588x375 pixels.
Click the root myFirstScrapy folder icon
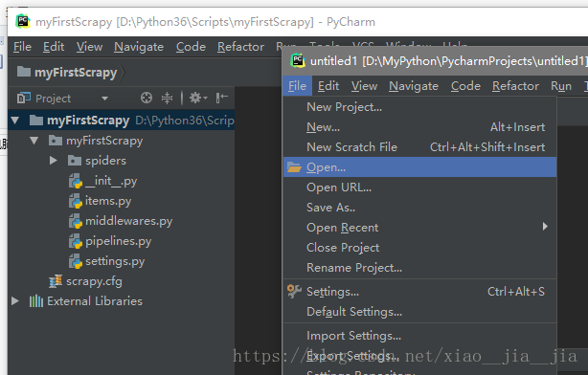36,121
